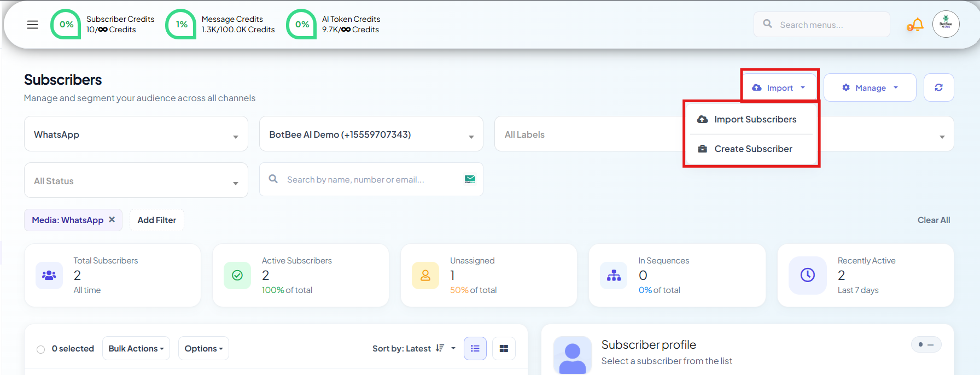Open the All Status dropdown
Image resolution: width=980 pixels, height=375 pixels.
[136, 180]
